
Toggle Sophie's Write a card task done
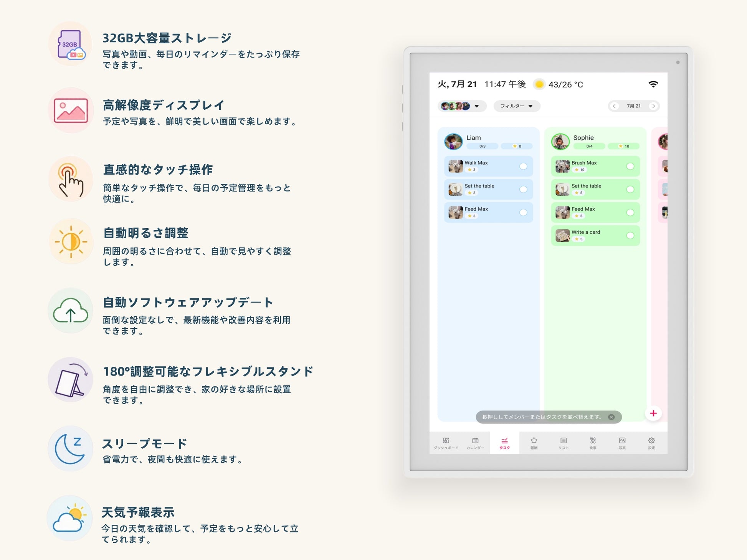click(630, 236)
